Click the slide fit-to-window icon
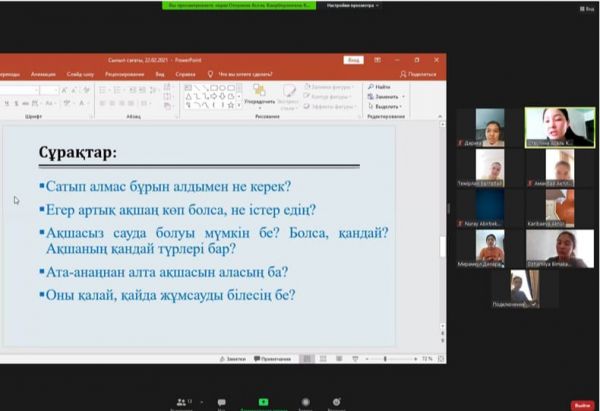Screen dimensions: 600x411 [443, 357]
